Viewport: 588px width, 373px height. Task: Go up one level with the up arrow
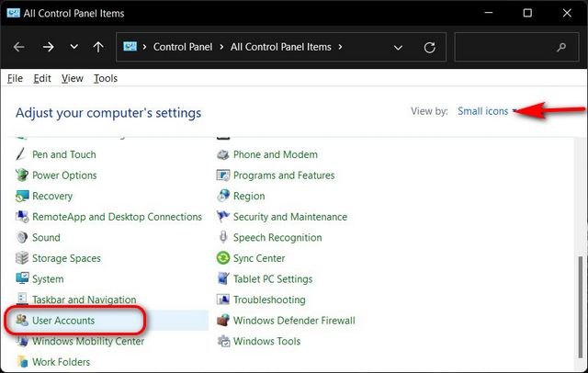[98, 47]
